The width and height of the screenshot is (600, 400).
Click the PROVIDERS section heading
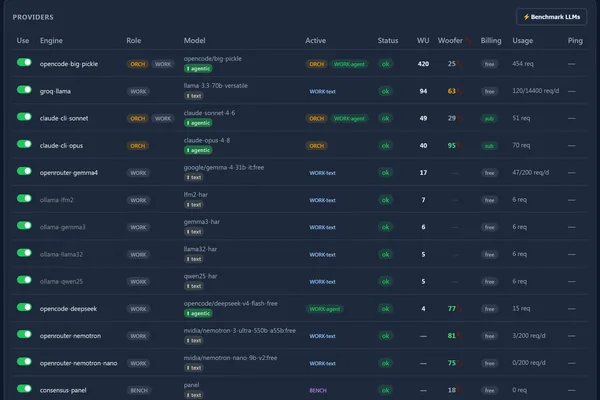coord(33,17)
